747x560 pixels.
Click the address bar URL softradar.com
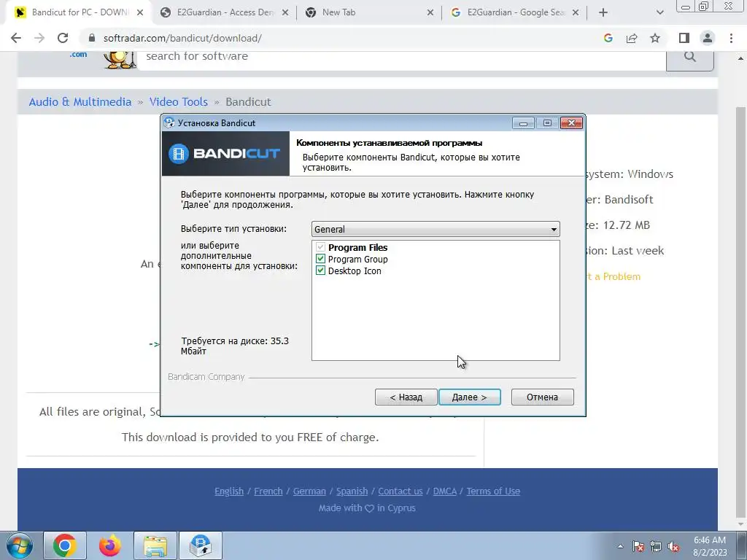coord(182,38)
